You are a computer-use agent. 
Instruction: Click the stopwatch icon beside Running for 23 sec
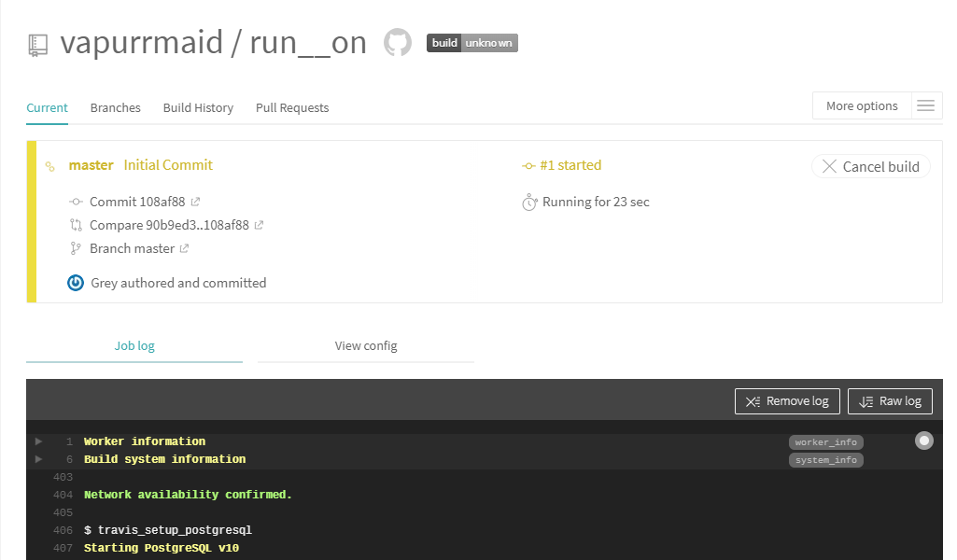pos(530,202)
